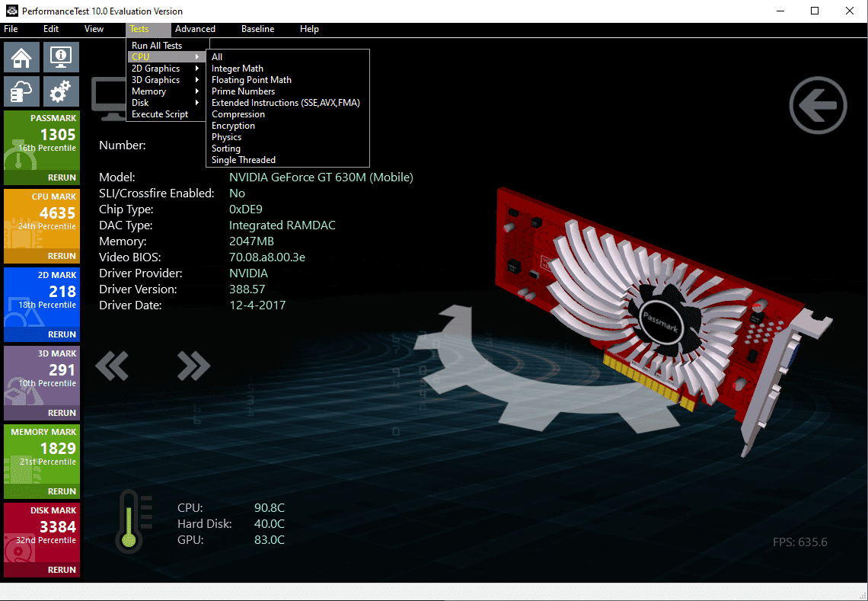Viewport: 868px width, 601px height.
Task: Open the Home dashboard icon
Action: [x=21, y=57]
